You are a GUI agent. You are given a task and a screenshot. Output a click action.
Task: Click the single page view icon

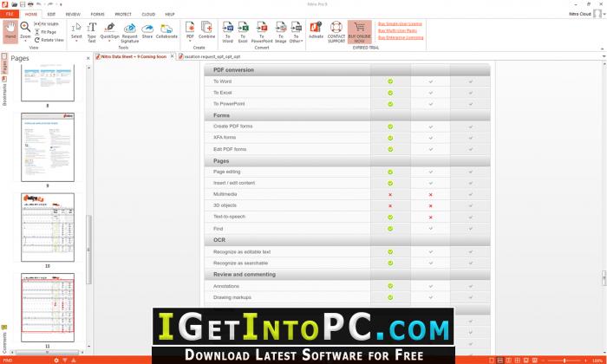click(492, 361)
